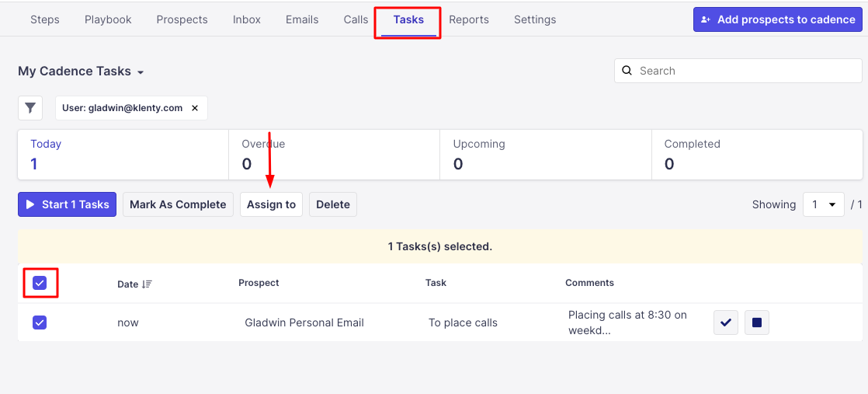The image size is (868, 394).
Task: Focus the Search input field
Action: click(x=745, y=71)
